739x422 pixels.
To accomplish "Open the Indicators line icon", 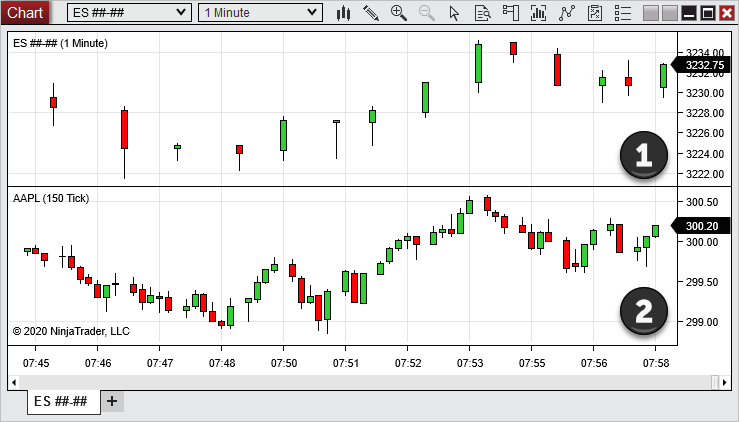I will point(567,13).
